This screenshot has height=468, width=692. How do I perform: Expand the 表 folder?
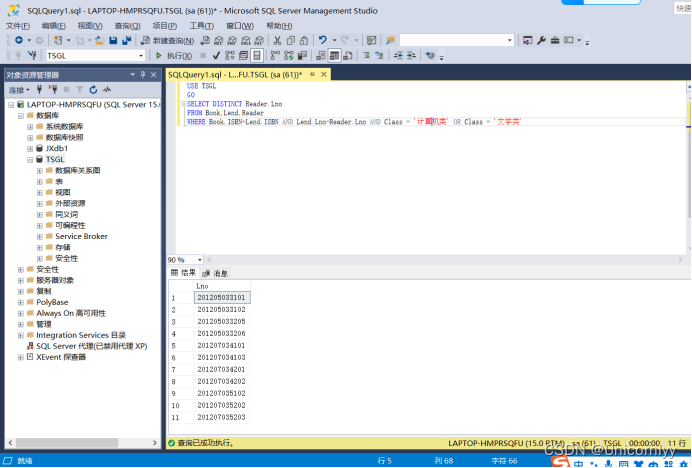click(40, 181)
